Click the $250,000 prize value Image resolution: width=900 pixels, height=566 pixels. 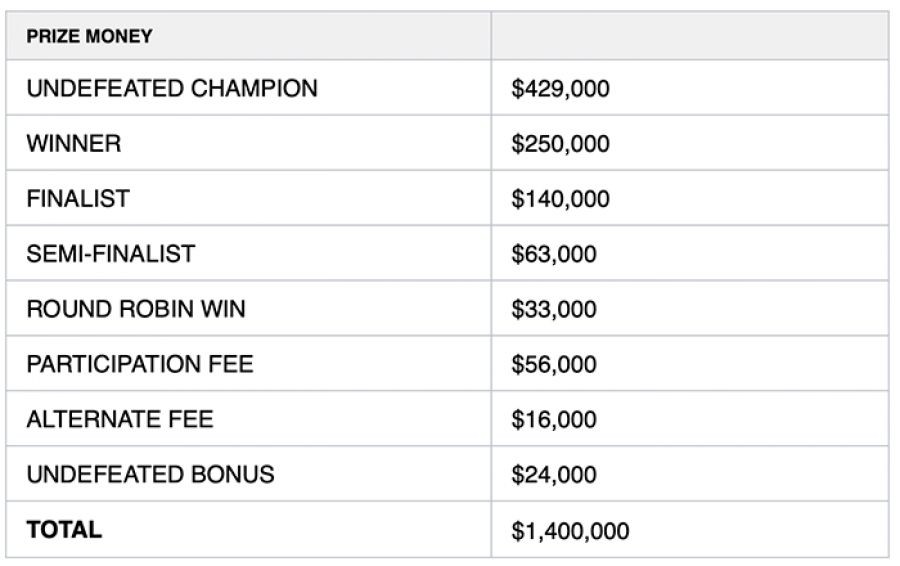[560, 144]
